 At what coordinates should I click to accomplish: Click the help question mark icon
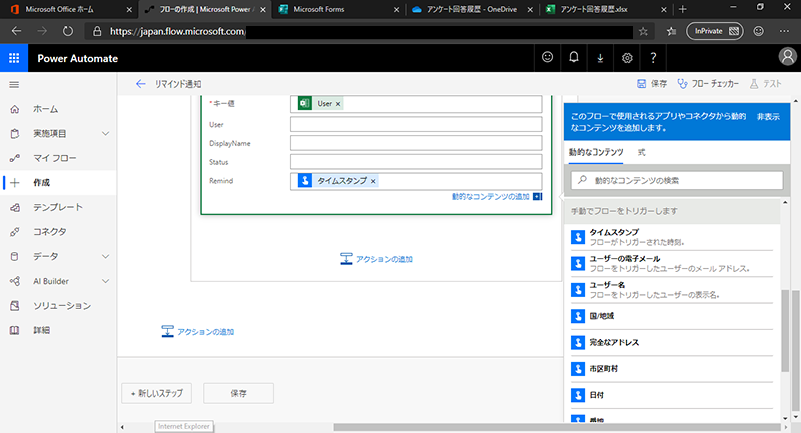(x=652, y=58)
